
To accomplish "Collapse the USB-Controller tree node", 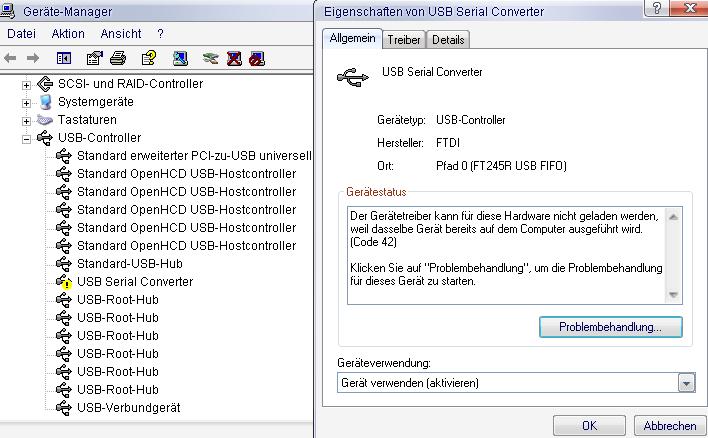I will click(27, 138).
